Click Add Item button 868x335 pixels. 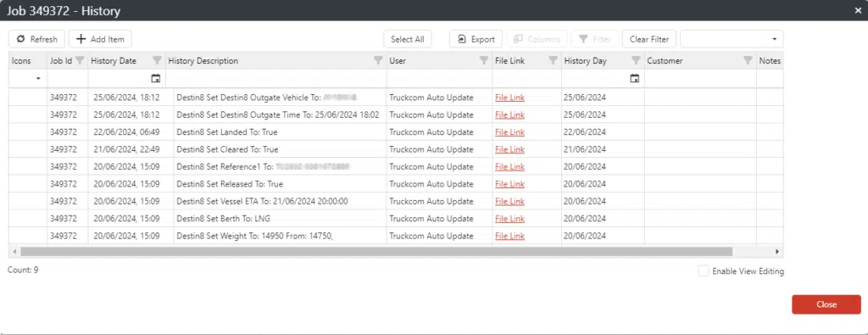[x=100, y=39]
